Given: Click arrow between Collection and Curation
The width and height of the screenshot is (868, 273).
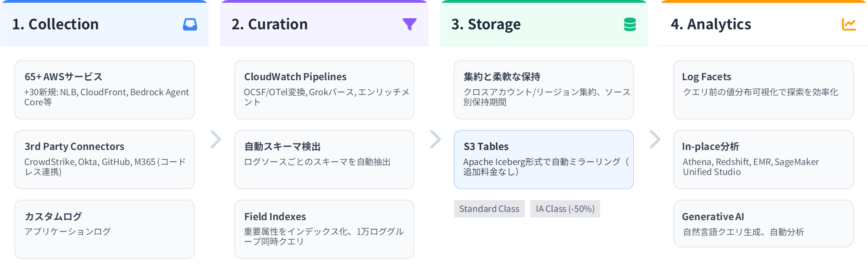Looking at the screenshot, I should [x=215, y=139].
